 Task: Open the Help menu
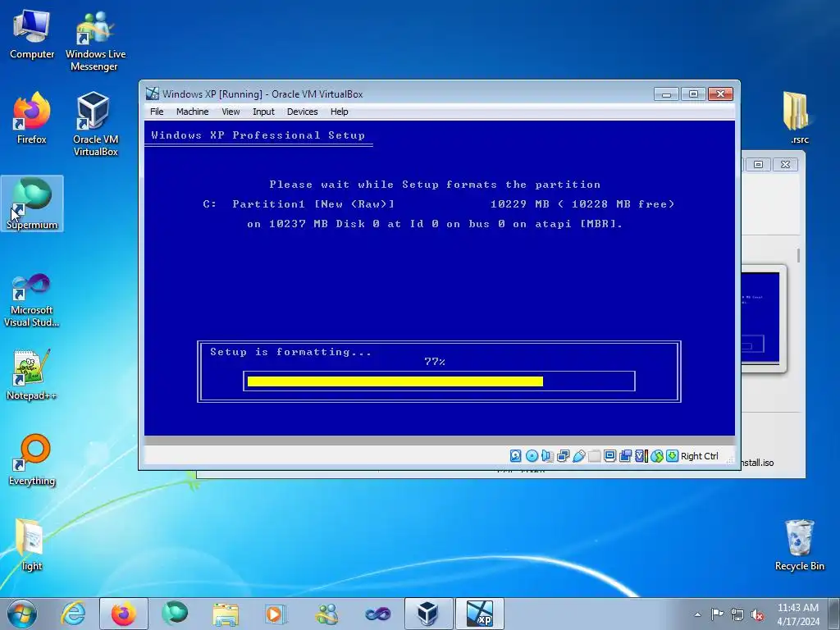click(339, 112)
